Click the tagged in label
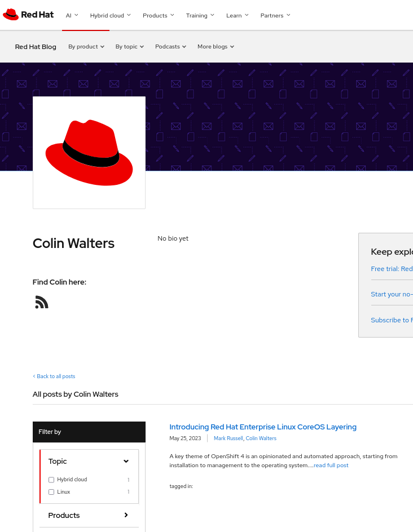413x532 pixels. 181,486
